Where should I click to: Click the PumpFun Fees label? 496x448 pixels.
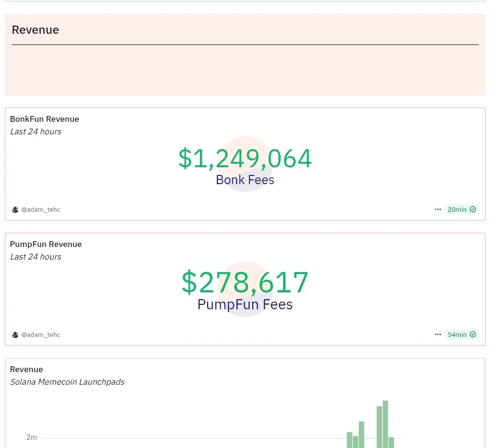point(245,304)
